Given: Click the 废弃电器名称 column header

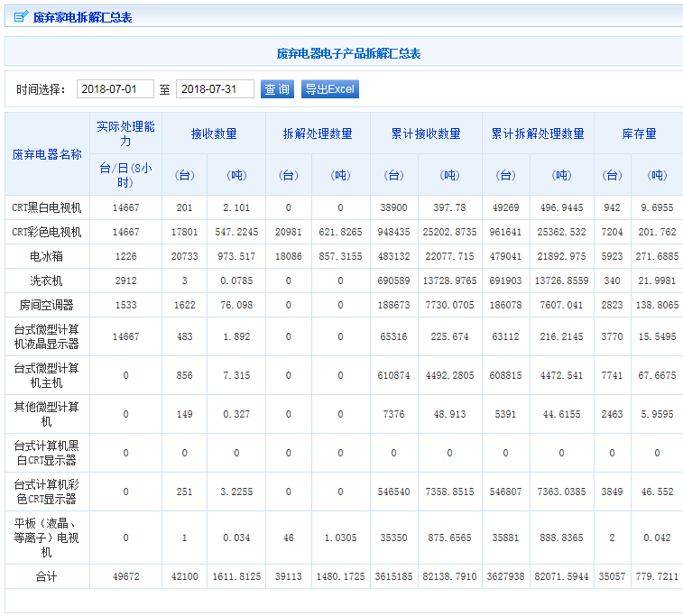Looking at the screenshot, I should pos(47,154).
